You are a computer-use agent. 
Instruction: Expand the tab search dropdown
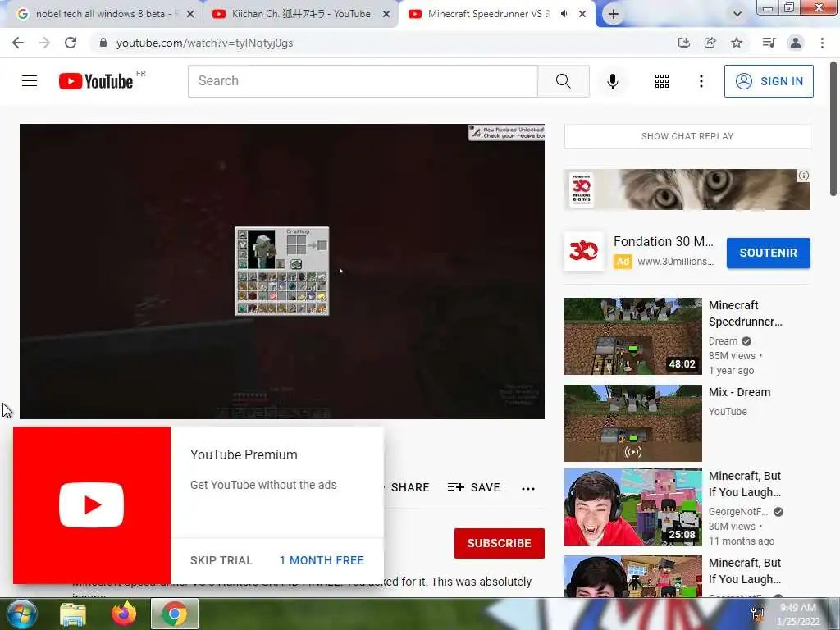coord(737,14)
